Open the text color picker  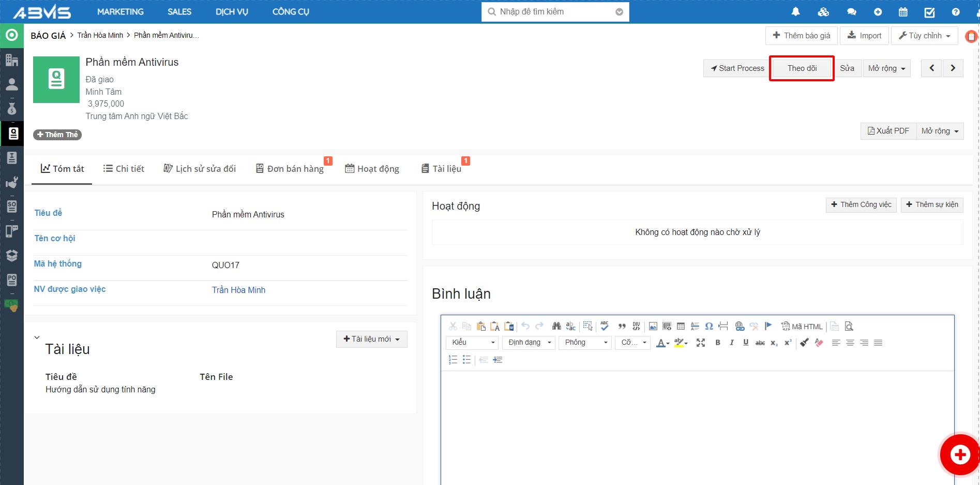pos(662,343)
